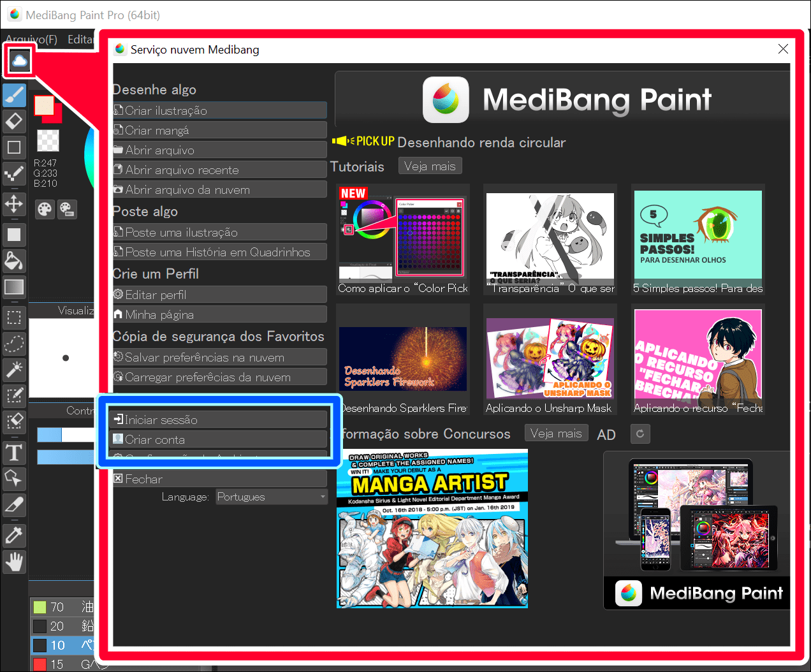
Task: Open the color palette icon
Action: coord(45,209)
